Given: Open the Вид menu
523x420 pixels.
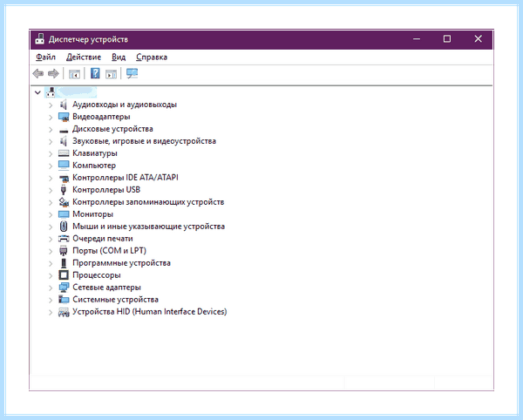Looking at the screenshot, I should click(x=119, y=57).
